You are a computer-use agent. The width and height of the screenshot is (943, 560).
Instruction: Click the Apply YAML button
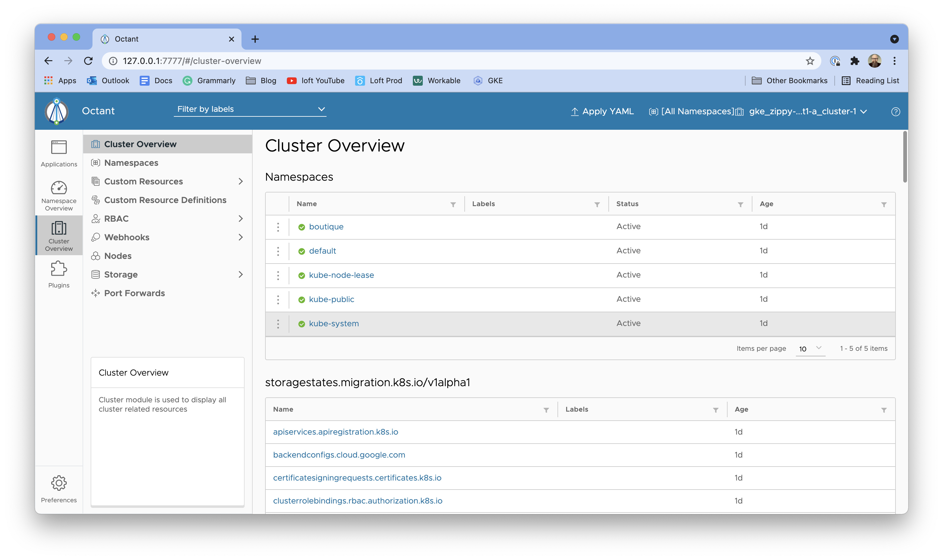pos(602,111)
